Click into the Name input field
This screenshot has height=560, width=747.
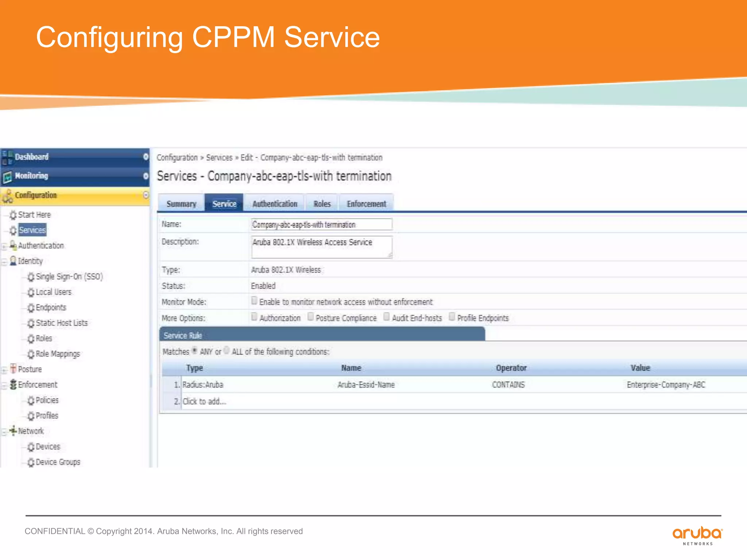(322, 225)
